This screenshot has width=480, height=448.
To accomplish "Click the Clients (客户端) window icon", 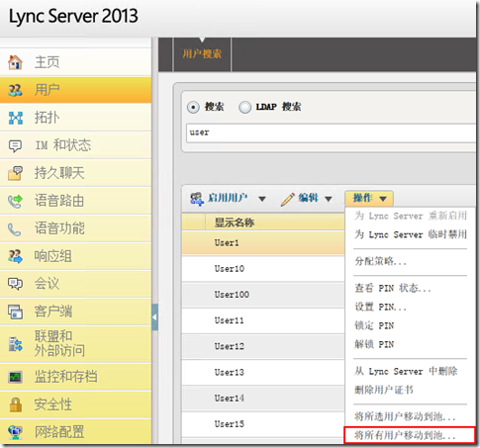I will click(15, 312).
